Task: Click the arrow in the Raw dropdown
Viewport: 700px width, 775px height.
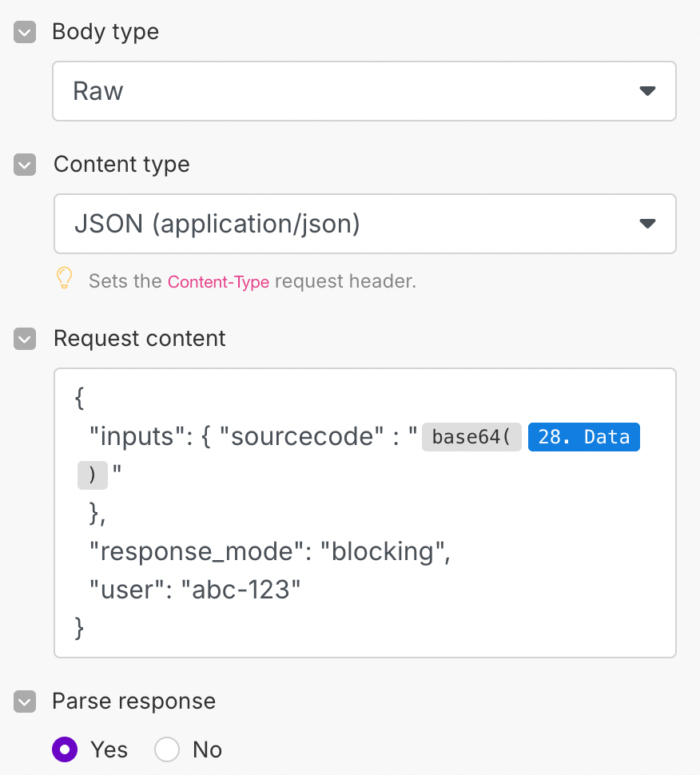Action: point(647,91)
